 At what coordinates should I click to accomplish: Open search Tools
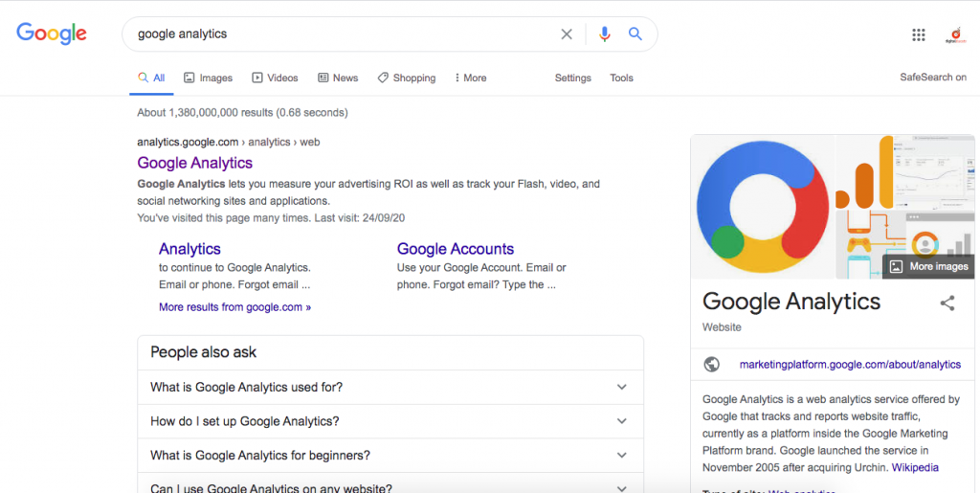621,78
